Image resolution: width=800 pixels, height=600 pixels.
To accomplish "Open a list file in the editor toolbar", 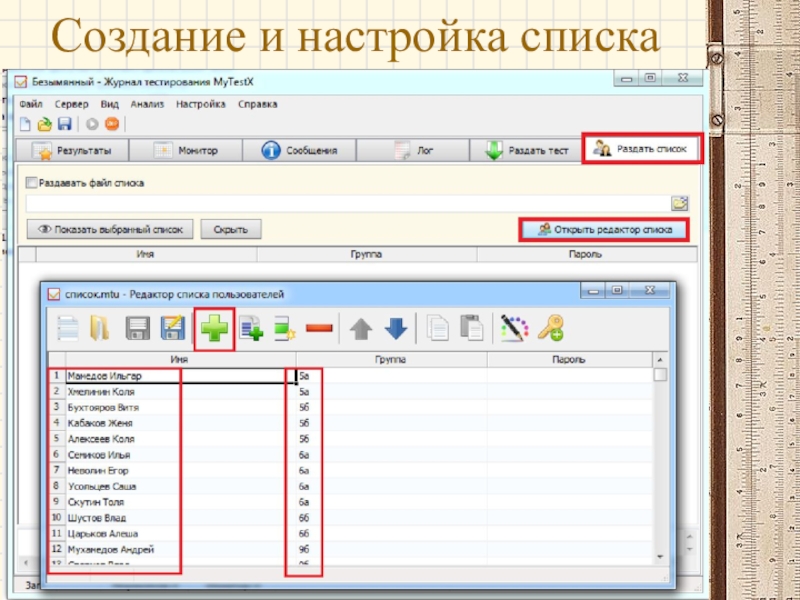I will [100, 328].
